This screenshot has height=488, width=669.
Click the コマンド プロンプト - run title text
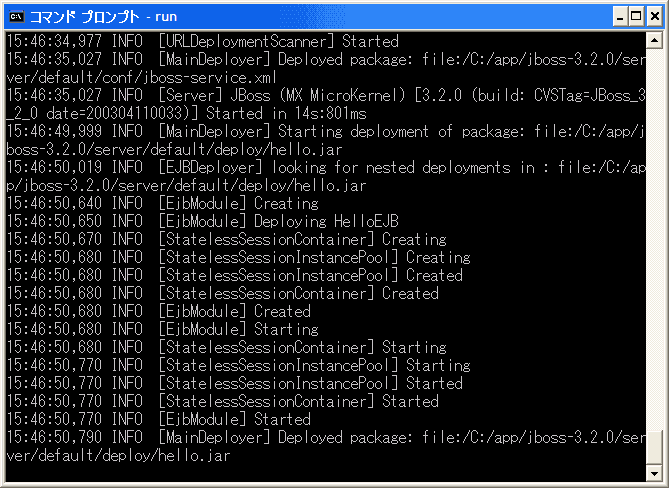[x=103, y=17]
